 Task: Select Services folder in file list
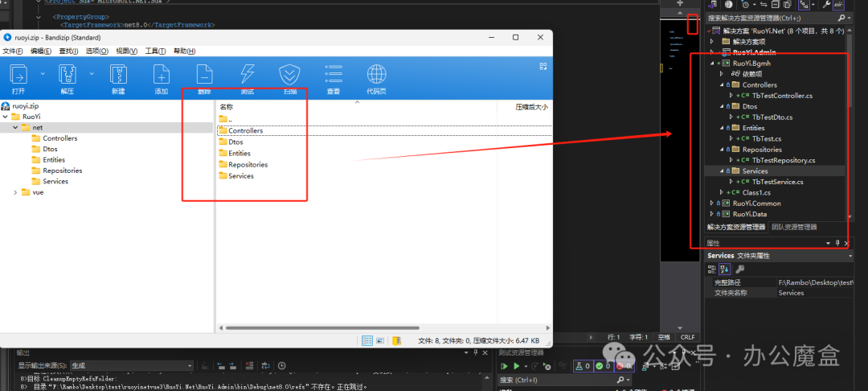click(236, 175)
